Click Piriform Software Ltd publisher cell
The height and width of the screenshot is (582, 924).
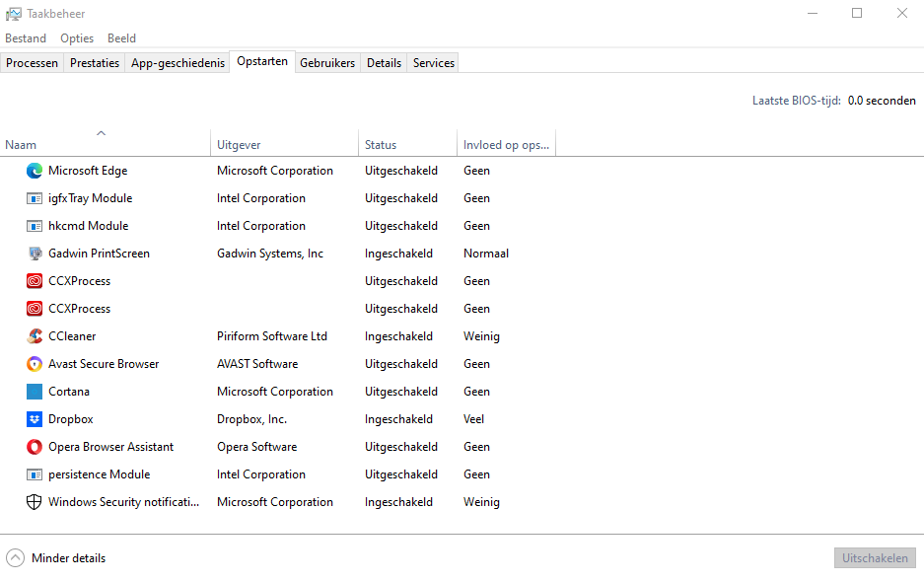pos(271,336)
